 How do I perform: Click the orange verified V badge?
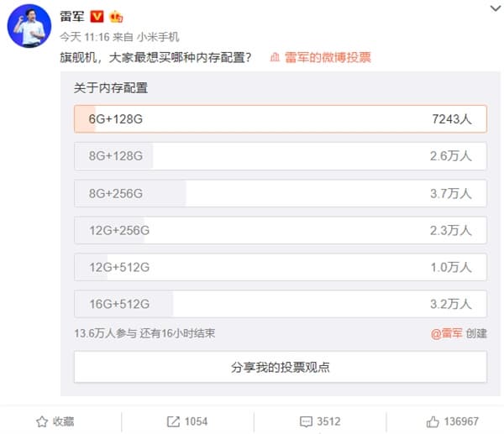[97, 16]
